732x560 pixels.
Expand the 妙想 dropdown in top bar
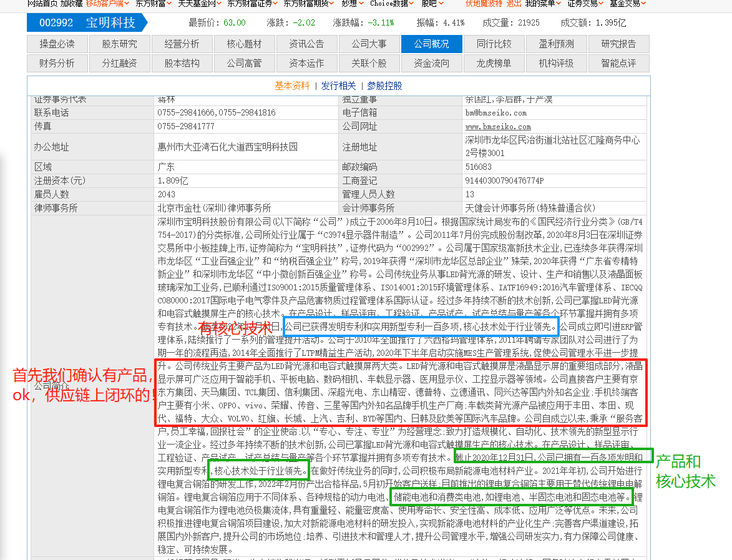pos(353,4)
